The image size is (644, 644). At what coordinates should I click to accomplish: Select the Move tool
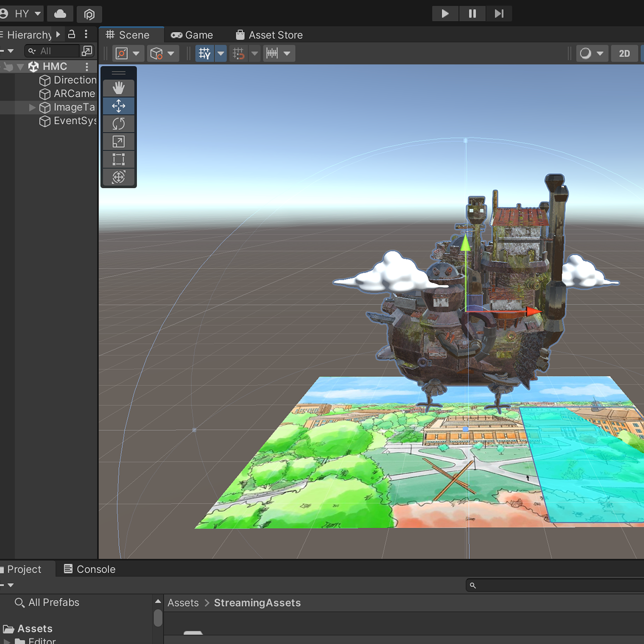(x=118, y=106)
